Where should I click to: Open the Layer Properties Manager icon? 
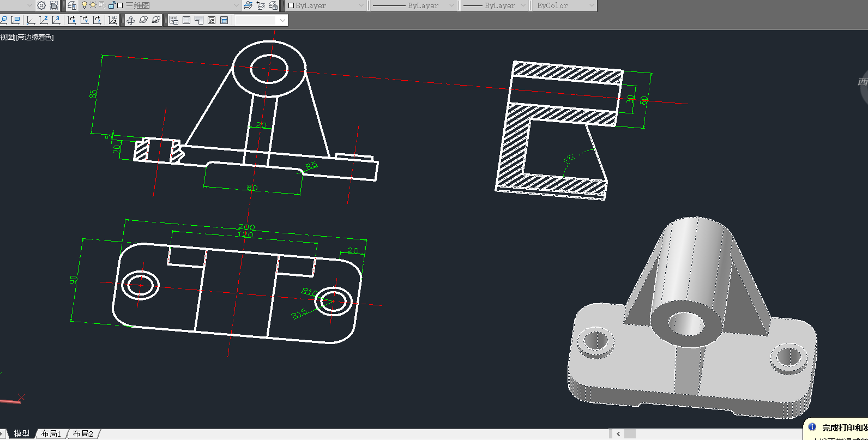click(x=72, y=5)
